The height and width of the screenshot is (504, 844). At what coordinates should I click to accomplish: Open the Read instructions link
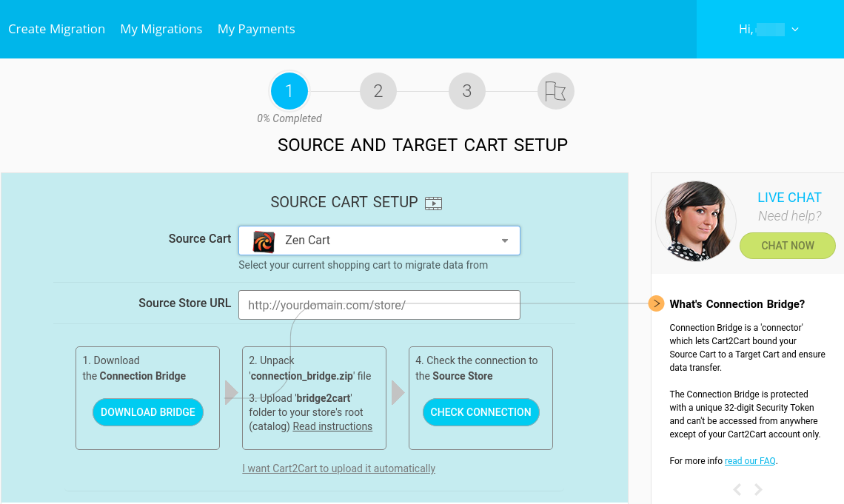click(x=332, y=426)
